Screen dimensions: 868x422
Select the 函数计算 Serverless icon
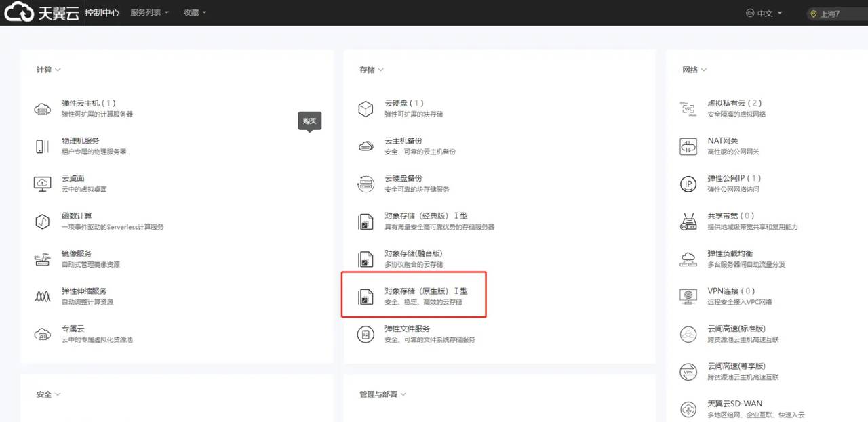[42, 221]
